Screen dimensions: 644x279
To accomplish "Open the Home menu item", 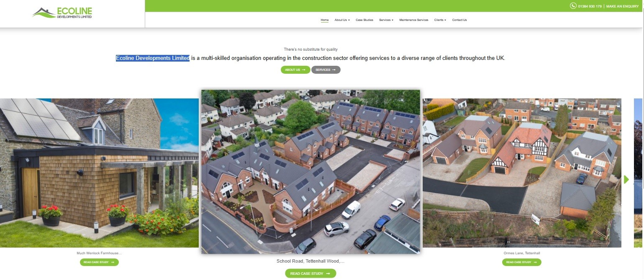I will click(324, 20).
